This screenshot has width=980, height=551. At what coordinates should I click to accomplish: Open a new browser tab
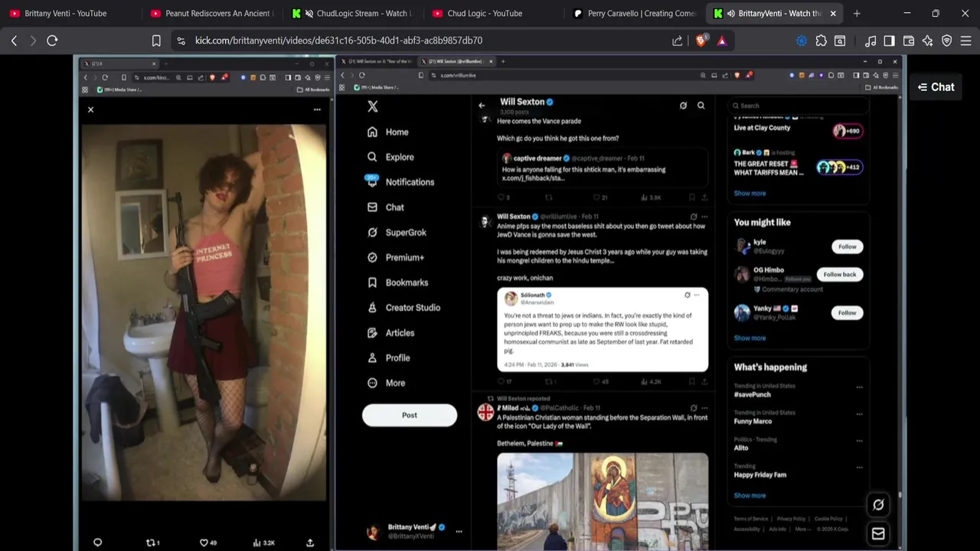click(x=857, y=13)
